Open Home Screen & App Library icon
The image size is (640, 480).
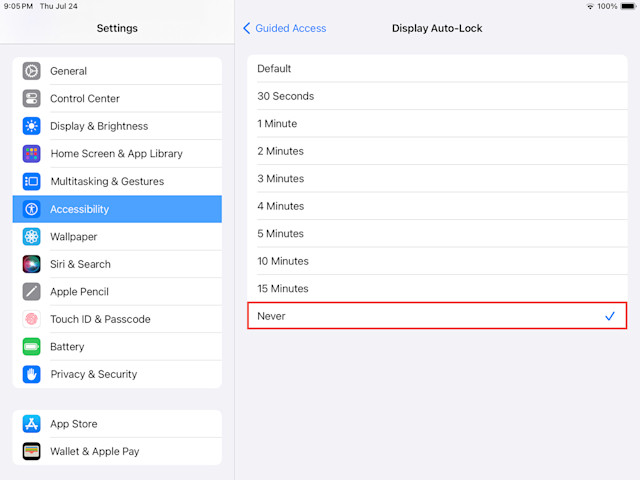tap(31, 154)
